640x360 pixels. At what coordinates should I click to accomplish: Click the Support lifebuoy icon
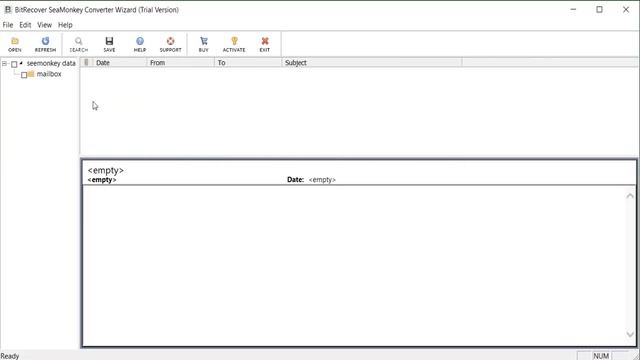(170, 44)
